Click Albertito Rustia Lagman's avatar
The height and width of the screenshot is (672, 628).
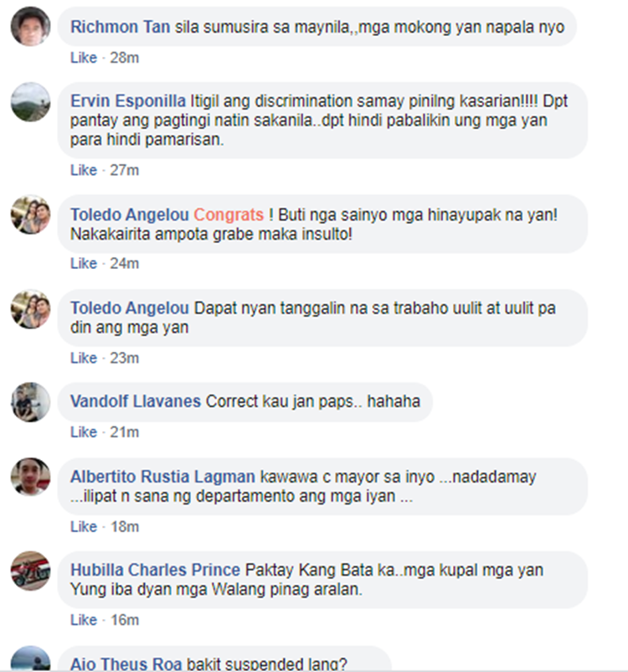(x=30, y=477)
